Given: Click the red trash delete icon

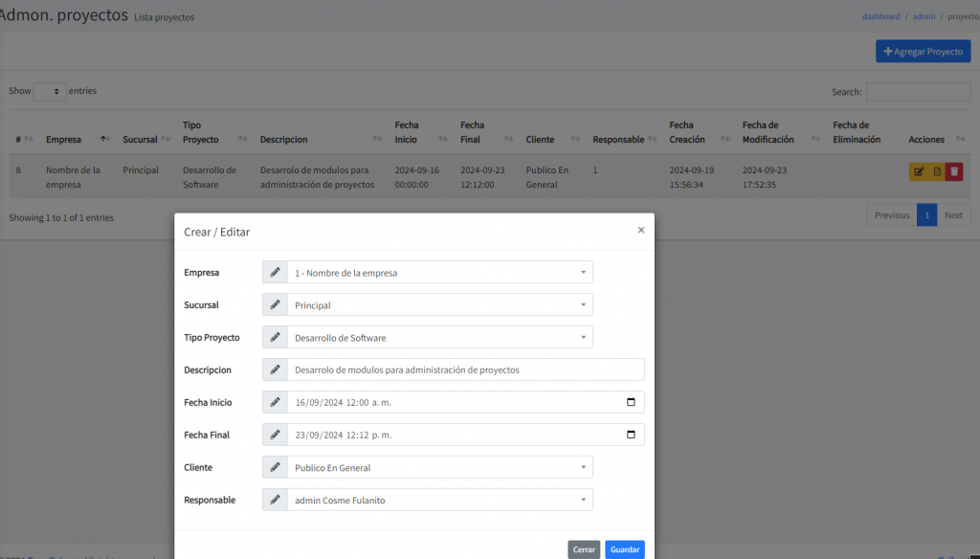Looking at the screenshot, I should [x=954, y=171].
